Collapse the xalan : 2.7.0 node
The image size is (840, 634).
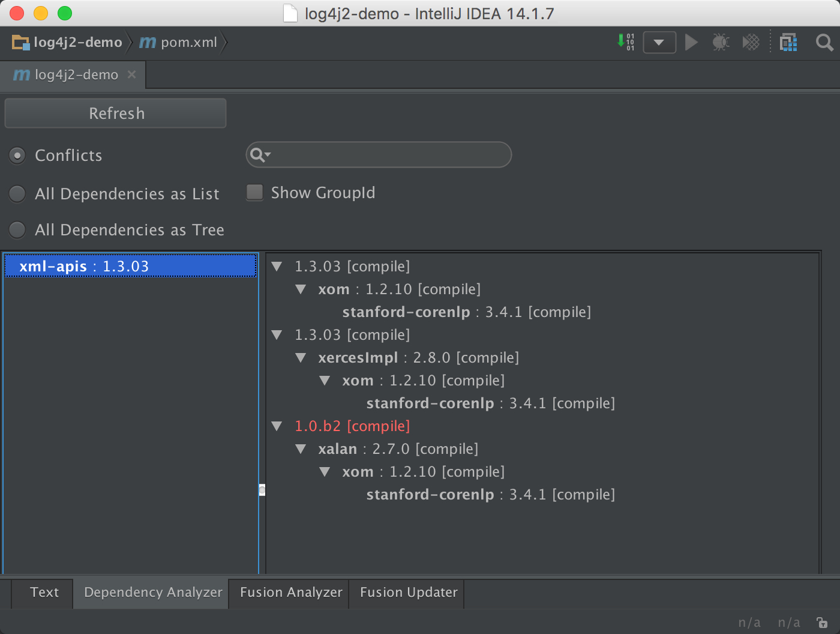301,449
